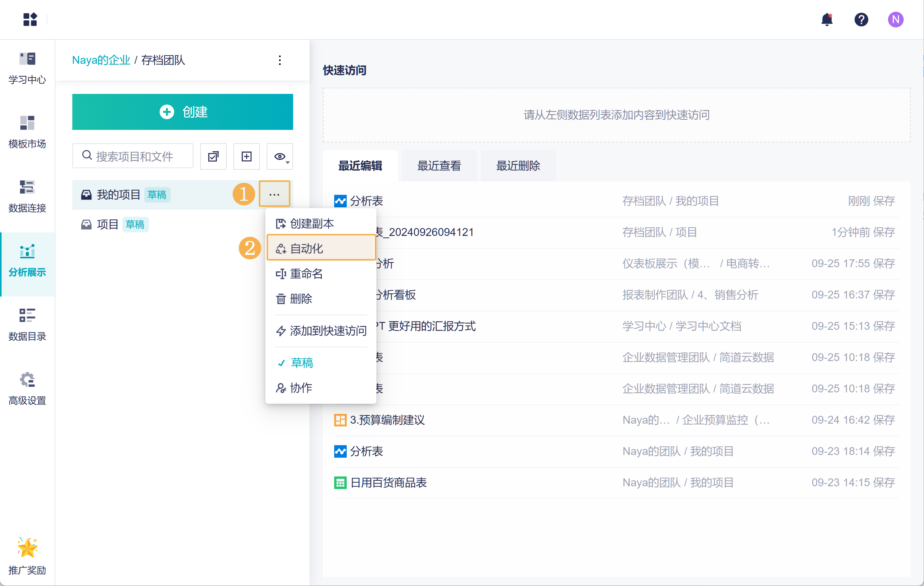The height and width of the screenshot is (586, 924).
Task: Click the 我的项目 more options ellipsis
Action: (274, 194)
